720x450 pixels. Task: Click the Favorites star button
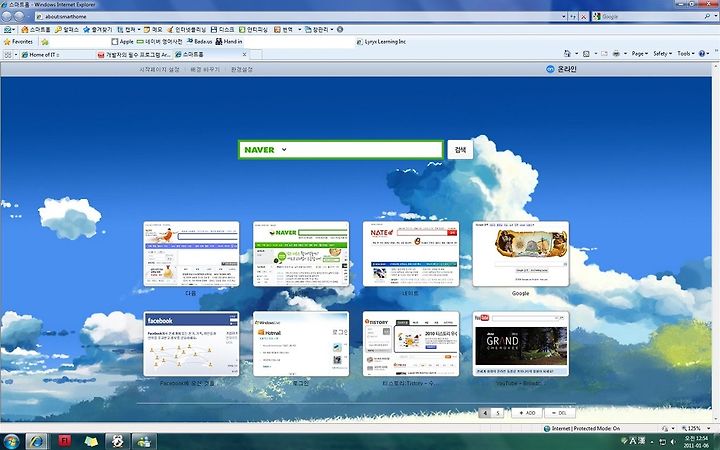(x=18, y=42)
